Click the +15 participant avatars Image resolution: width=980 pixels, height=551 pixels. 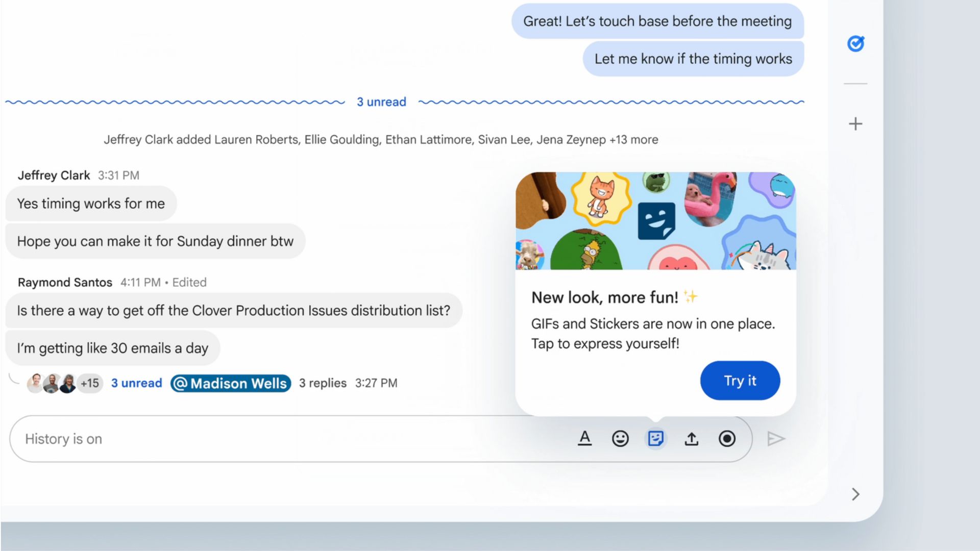[89, 383]
